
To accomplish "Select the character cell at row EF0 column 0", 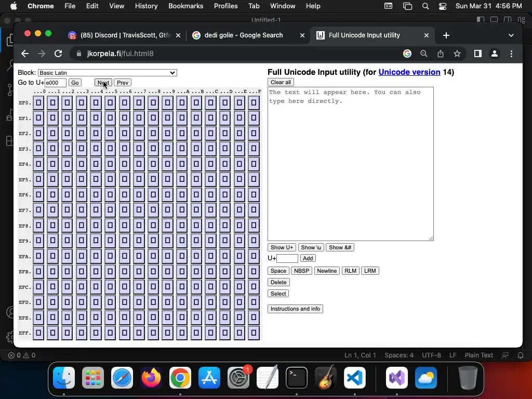I will [x=38, y=102].
